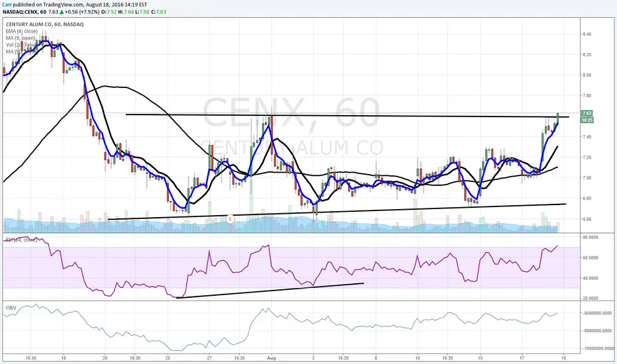Click the '27' date on time axis
The image size is (617, 364).
[209, 358]
